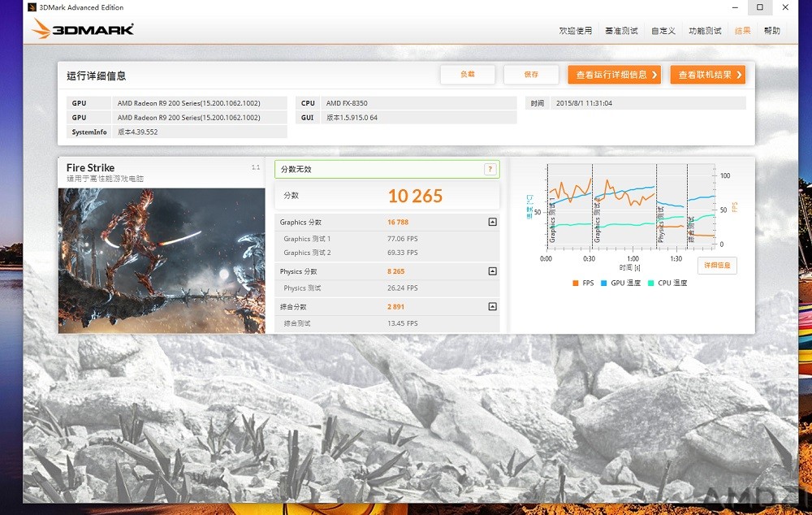Click the Fire Strike preview image

[162, 261]
